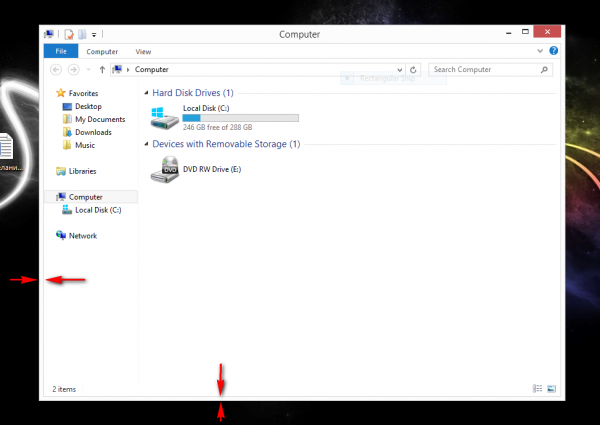Switch to details view in status bar
The width and height of the screenshot is (600, 425).
(x=537, y=389)
